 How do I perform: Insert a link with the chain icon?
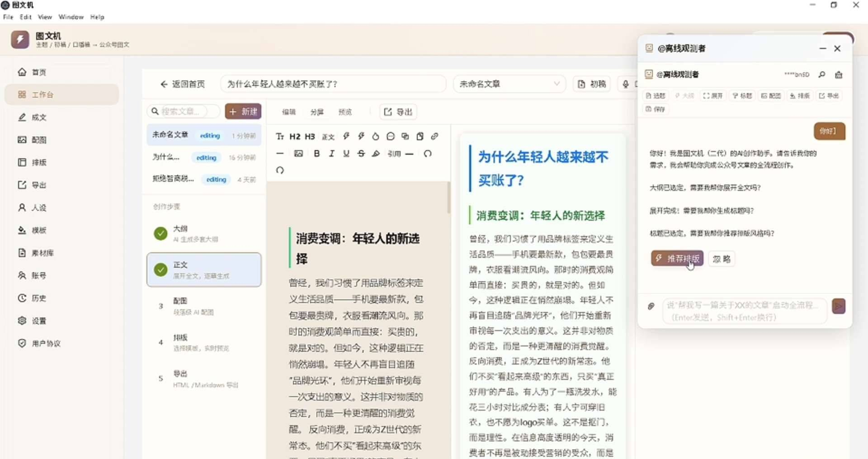pyautogui.click(x=434, y=137)
